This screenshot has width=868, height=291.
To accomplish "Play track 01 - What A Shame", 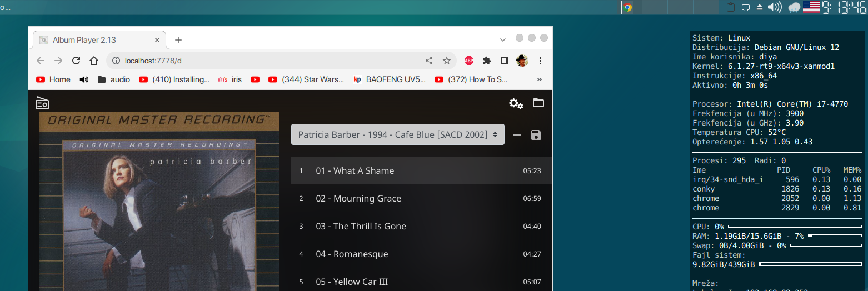I will [421, 170].
